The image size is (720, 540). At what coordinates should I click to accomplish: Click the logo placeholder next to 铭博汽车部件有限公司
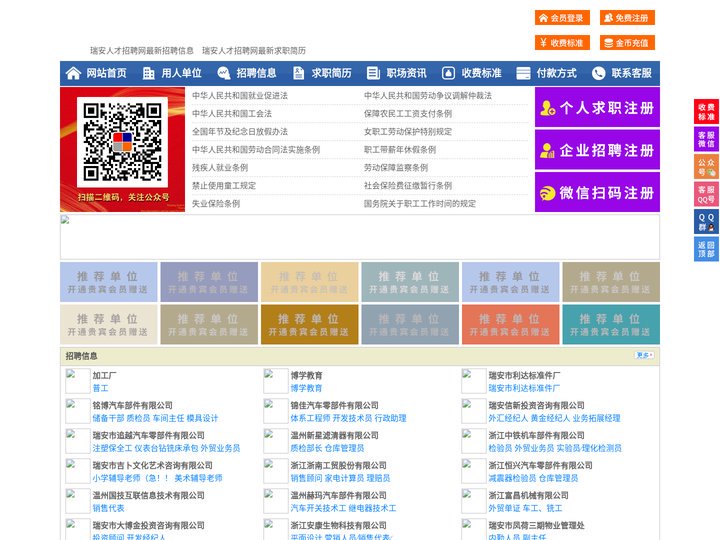78,411
